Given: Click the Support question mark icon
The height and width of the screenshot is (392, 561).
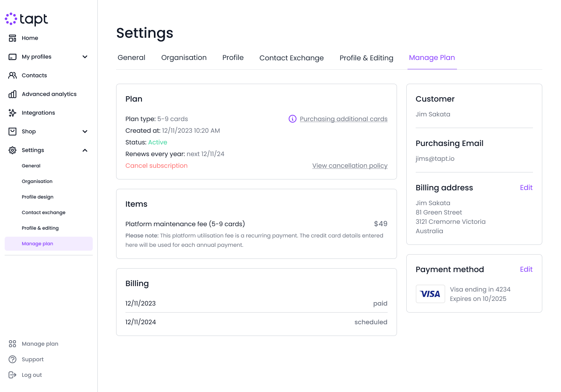Looking at the screenshot, I should [12, 359].
